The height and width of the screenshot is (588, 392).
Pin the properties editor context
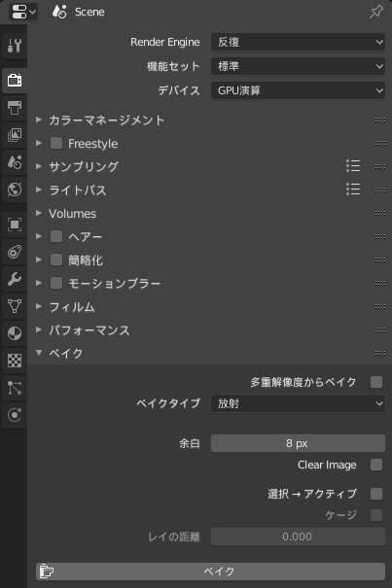pyautogui.click(x=376, y=12)
